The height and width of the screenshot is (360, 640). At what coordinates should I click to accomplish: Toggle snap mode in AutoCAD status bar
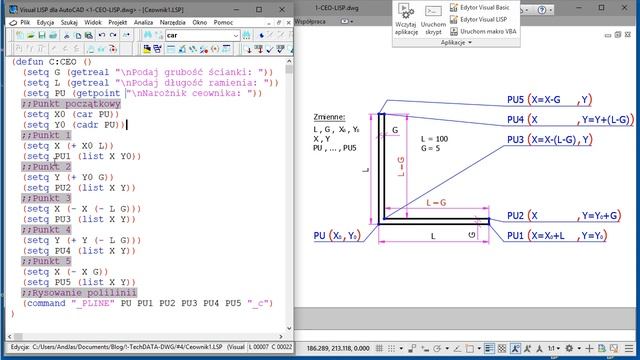(392, 349)
